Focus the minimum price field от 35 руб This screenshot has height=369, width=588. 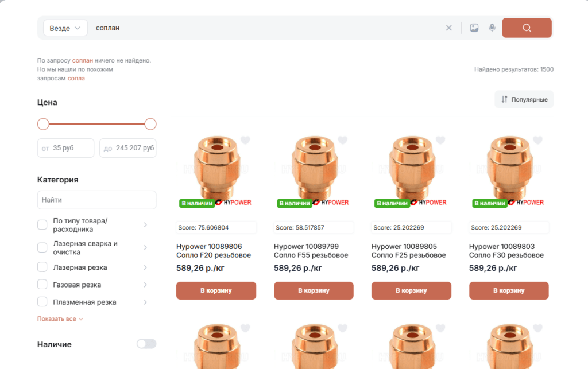65,148
